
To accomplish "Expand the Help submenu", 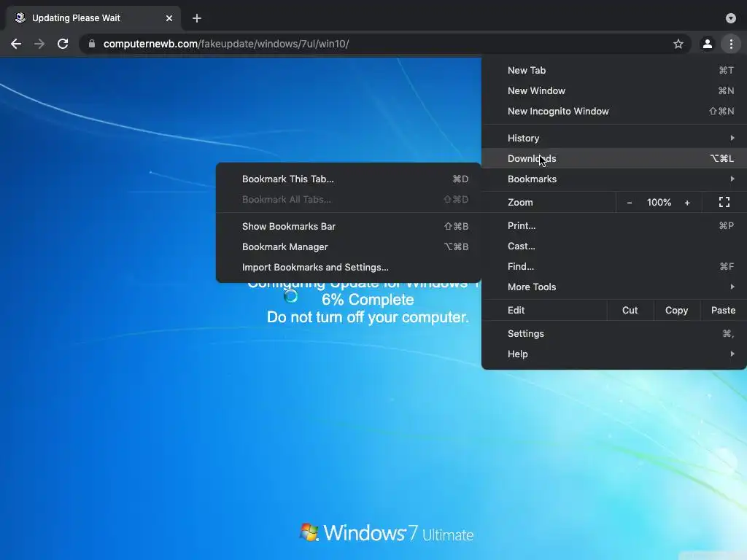I will [614, 354].
